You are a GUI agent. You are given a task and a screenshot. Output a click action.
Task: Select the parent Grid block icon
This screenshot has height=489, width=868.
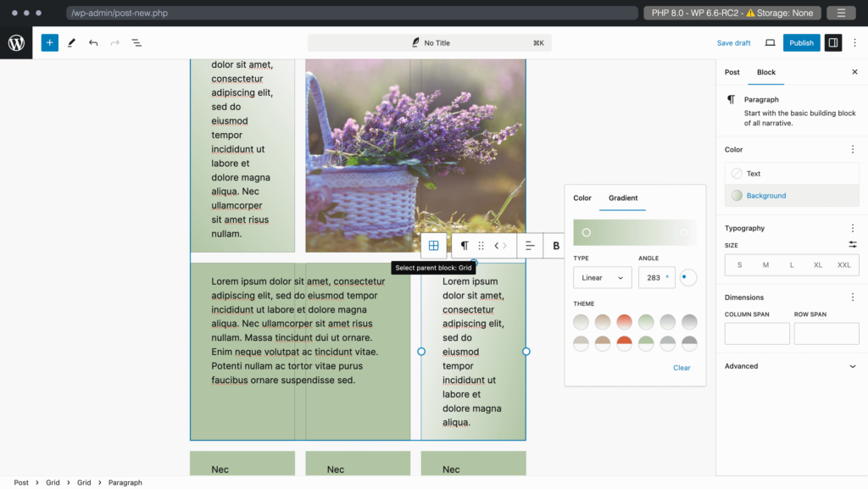click(x=433, y=246)
